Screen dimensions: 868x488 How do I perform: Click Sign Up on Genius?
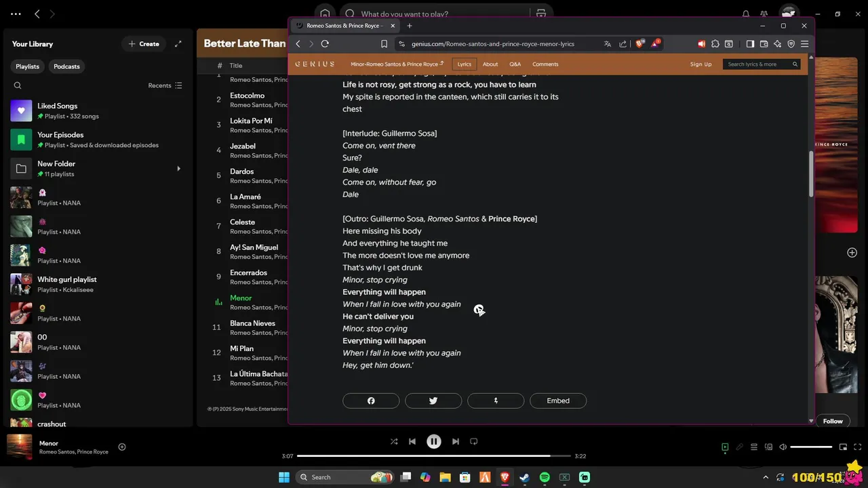point(701,64)
